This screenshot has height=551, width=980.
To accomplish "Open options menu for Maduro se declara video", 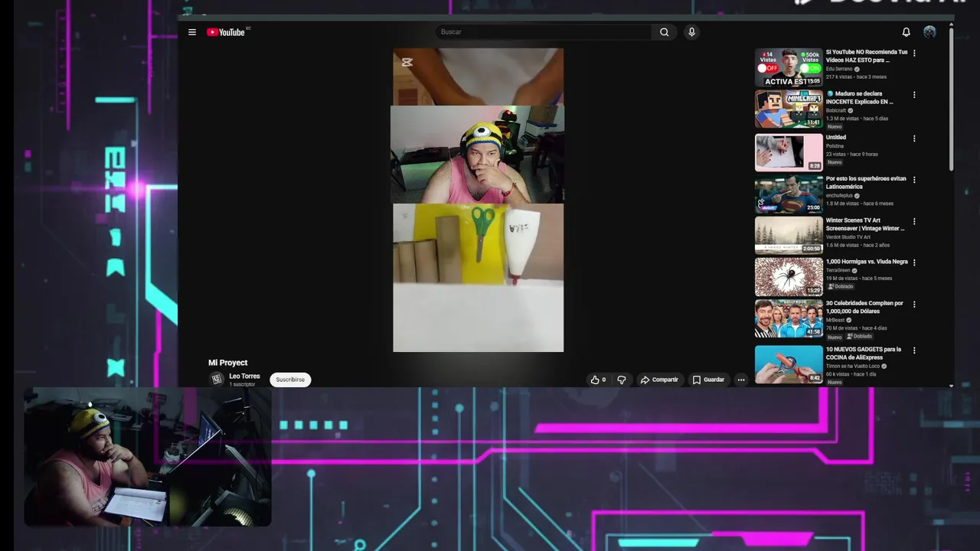I will tap(914, 95).
